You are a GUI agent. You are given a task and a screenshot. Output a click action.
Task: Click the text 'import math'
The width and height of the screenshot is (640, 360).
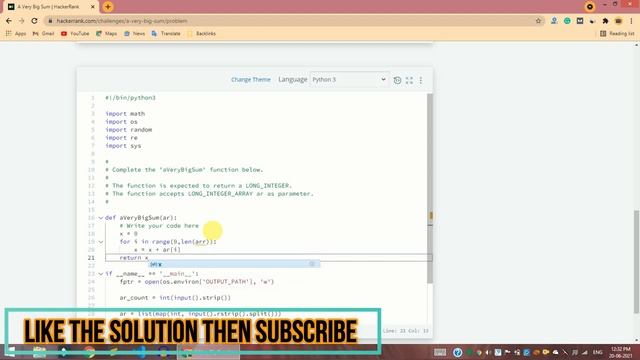[125, 114]
